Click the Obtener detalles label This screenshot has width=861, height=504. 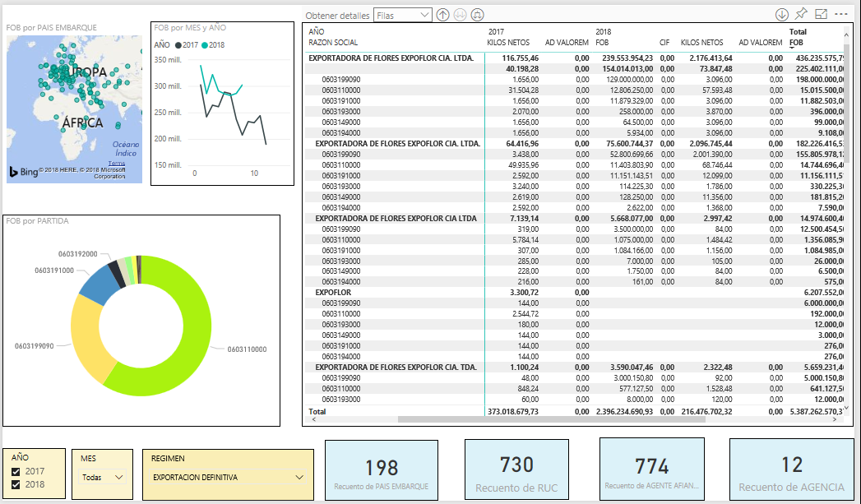point(337,16)
